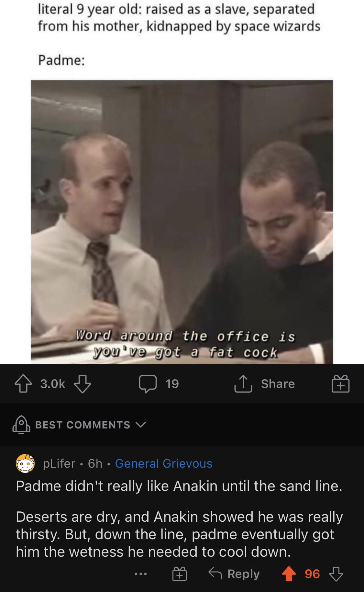Click the comment count number 19
Image resolution: width=364 pixels, height=592 pixels.
click(x=172, y=384)
